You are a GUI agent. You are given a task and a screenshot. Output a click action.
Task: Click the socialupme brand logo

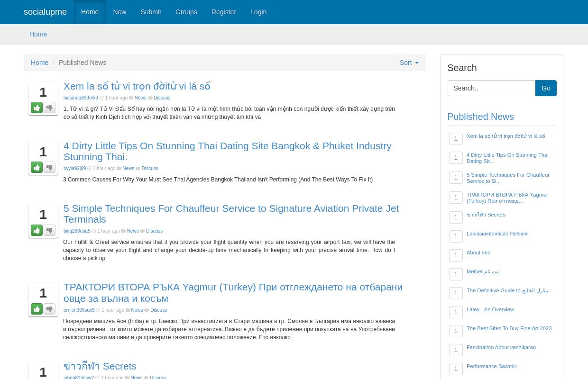[45, 12]
